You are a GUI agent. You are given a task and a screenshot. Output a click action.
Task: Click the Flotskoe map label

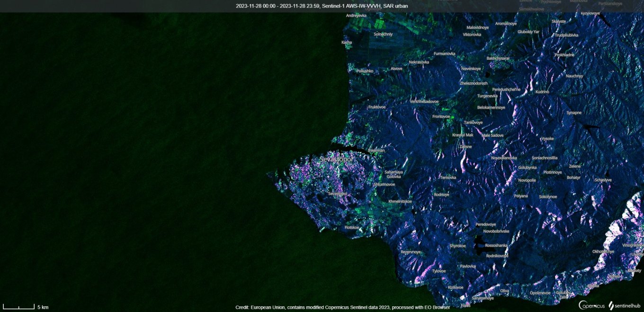coord(352,227)
